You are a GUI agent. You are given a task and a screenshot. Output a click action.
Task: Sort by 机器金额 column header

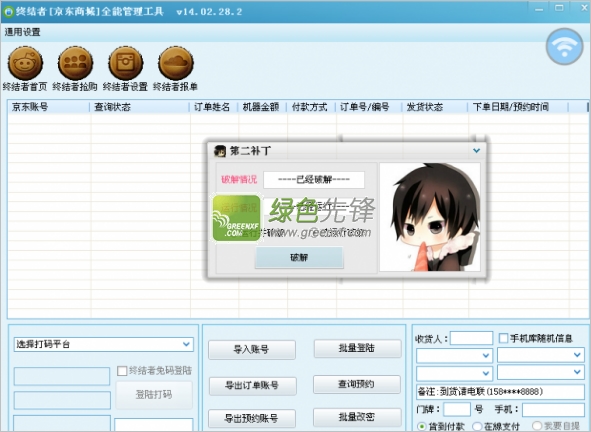[262, 107]
